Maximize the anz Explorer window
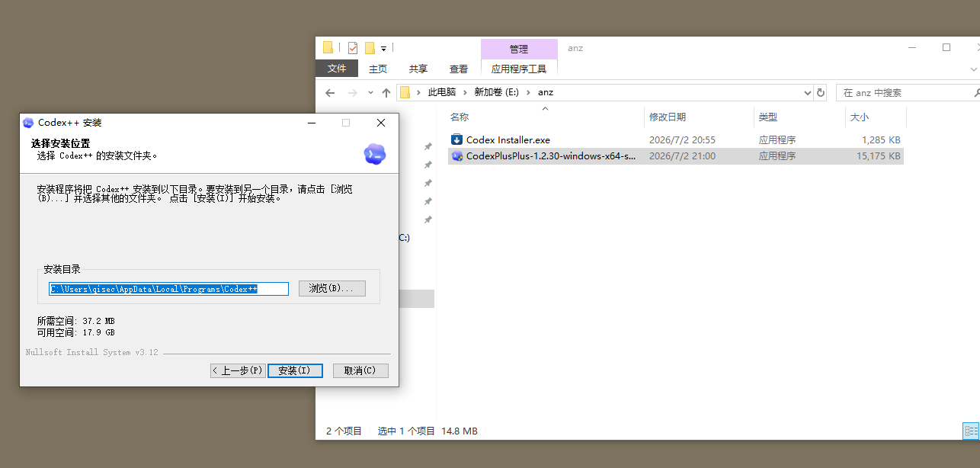980x468 pixels. pos(946,47)
